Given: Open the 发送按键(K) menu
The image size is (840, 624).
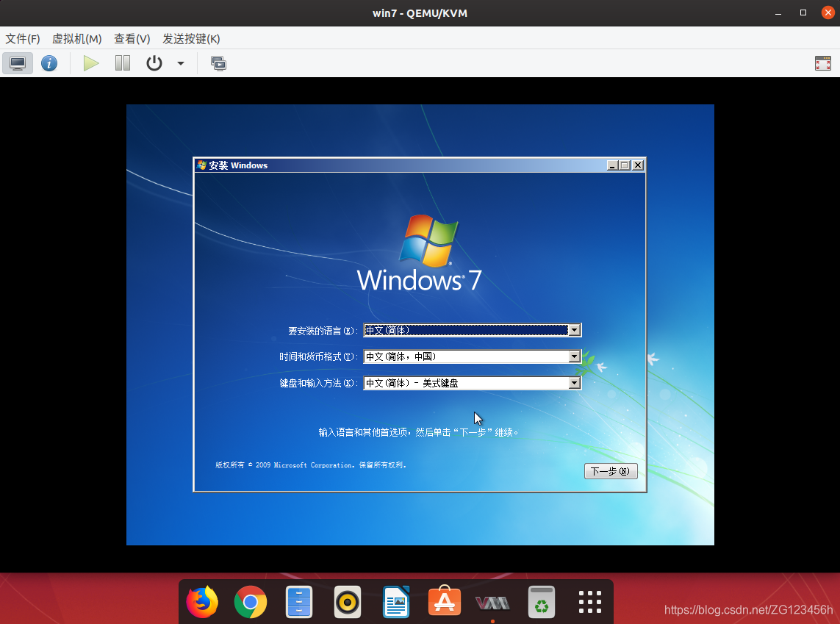Looking at the screenshot, I should 191,38.
